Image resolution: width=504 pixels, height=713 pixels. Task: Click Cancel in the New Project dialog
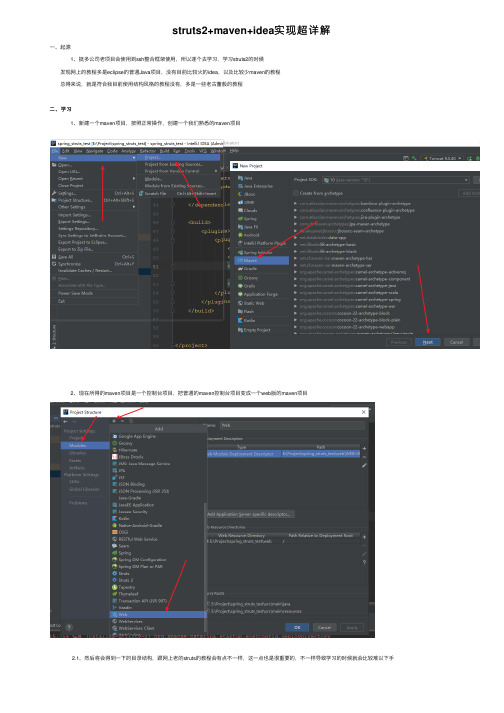point(456,342)
